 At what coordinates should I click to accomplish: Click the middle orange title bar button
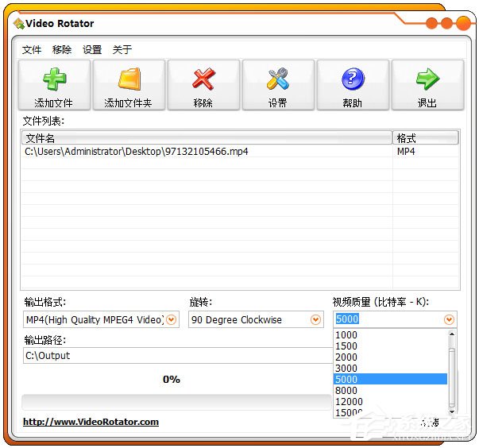point(446,23)
